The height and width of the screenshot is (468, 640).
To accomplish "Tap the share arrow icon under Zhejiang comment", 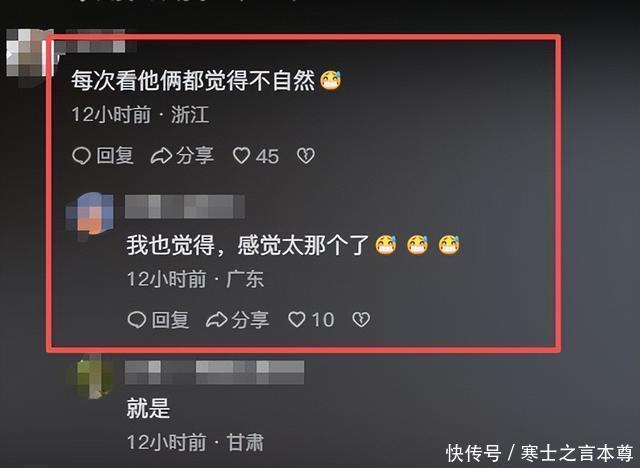I will [161, 156].
